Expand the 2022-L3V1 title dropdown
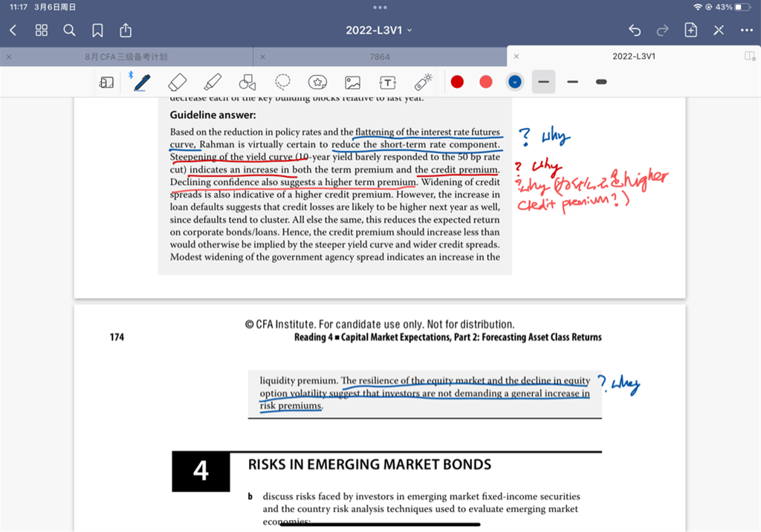This screenshot has width=761, height=532. [379, 30]
